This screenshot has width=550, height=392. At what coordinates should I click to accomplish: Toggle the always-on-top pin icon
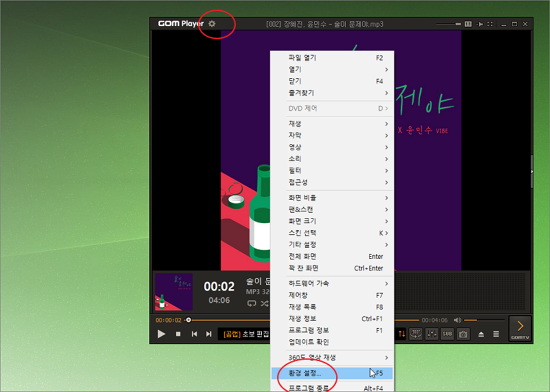480,24
